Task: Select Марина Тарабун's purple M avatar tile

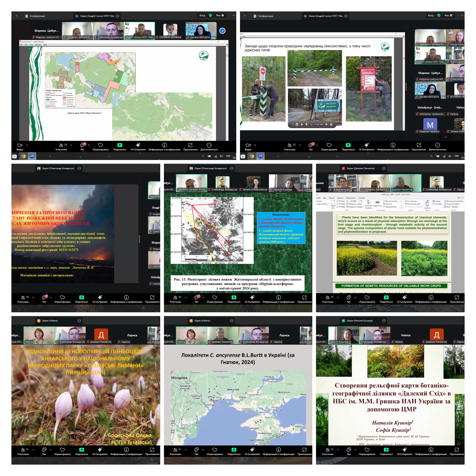Action: (430, 125)
